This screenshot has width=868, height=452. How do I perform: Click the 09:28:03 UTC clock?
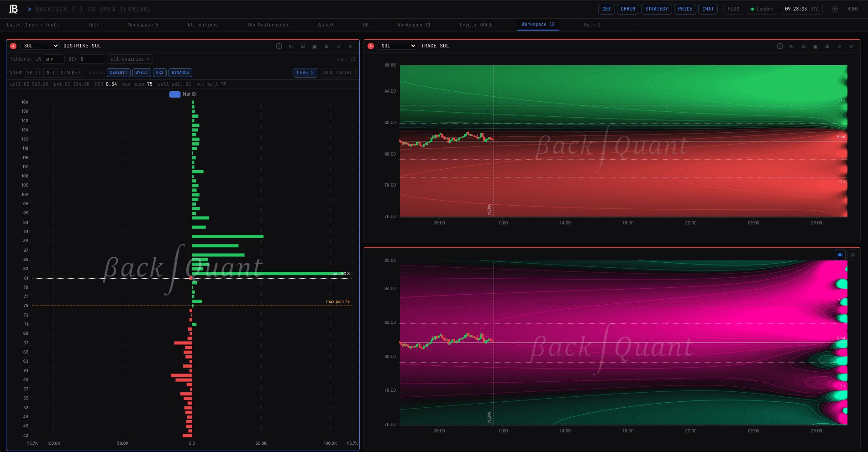(x=802, y=9)
